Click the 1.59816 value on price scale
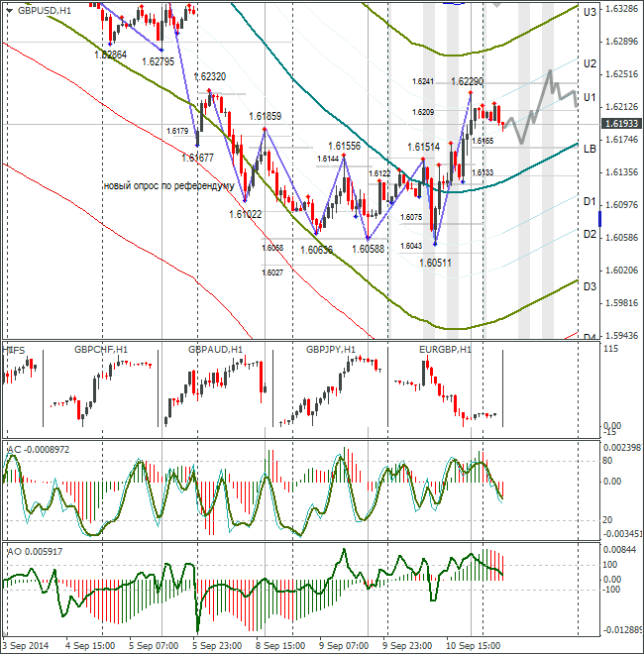 click(622, 303)
